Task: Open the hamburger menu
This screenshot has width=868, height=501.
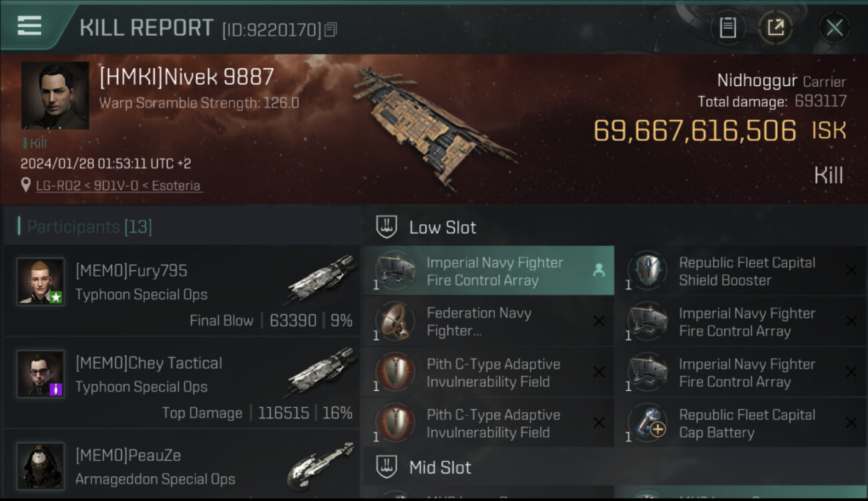Action: point(29,26)
